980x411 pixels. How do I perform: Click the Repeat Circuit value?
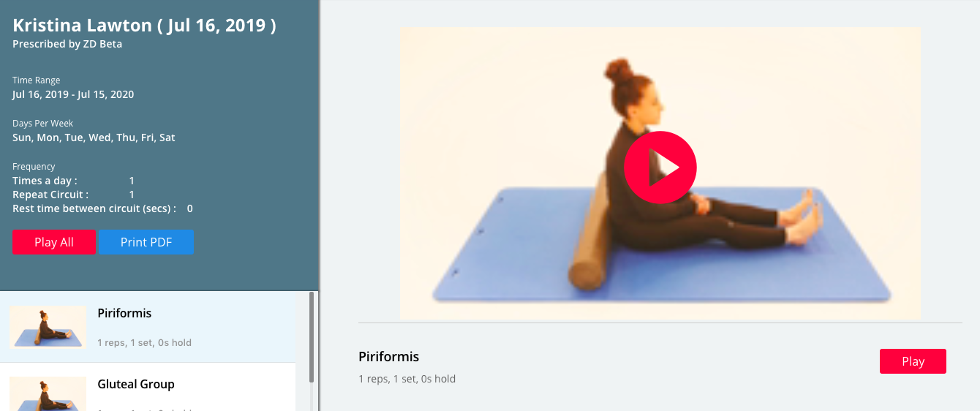[132, 195]
